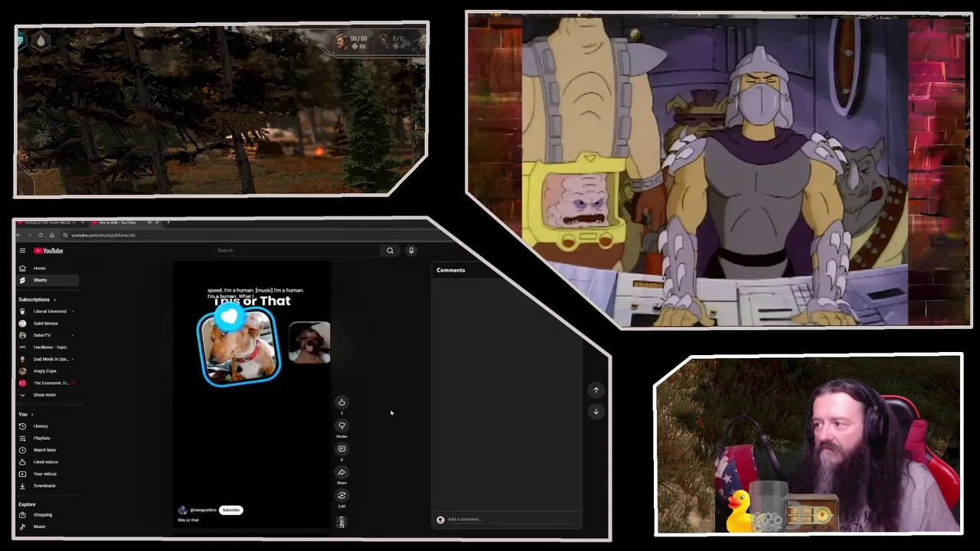Open the sound thumbnail below Remix
Image resolution: width=980 pixels, height=551 pixels.
click(341, 522)
